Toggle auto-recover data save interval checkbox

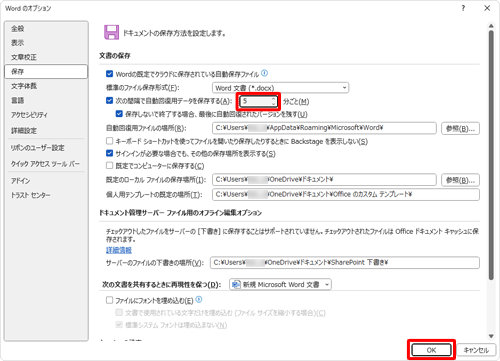point(109,100)
